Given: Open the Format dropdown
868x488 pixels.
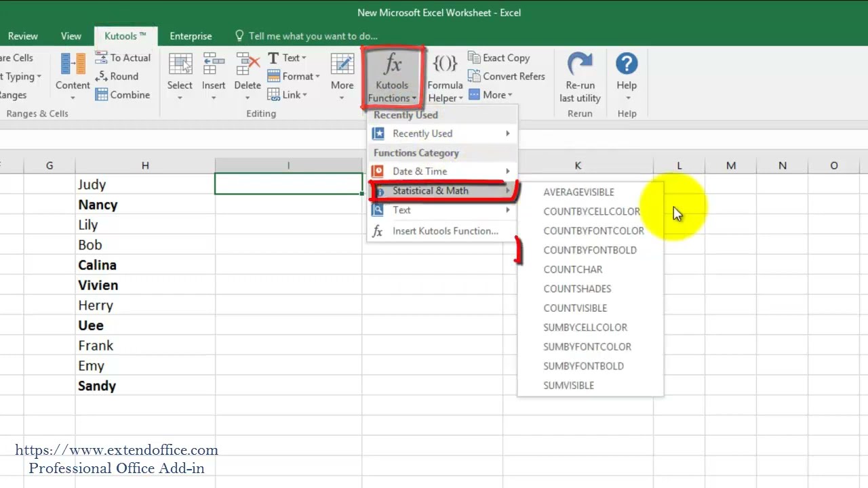Looking at the screenshot, I should [294, 76].
